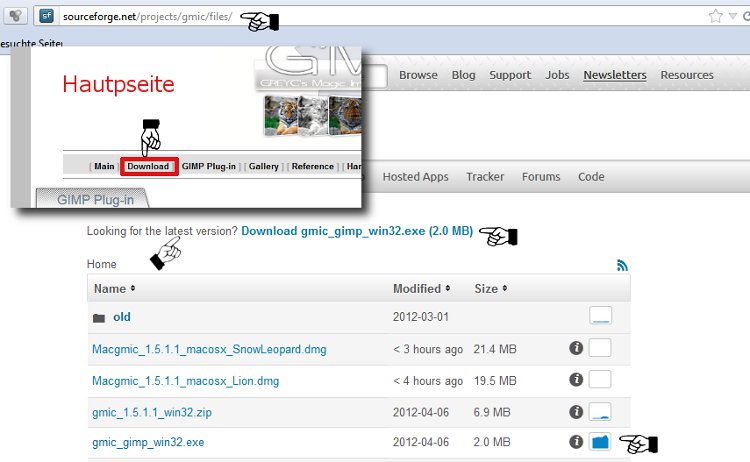The height and width of the screenshot is (462, 750).
Task: Select the GIMP Plug-in tab in inset
Action: pyautogui.click(x=93, y=199)
